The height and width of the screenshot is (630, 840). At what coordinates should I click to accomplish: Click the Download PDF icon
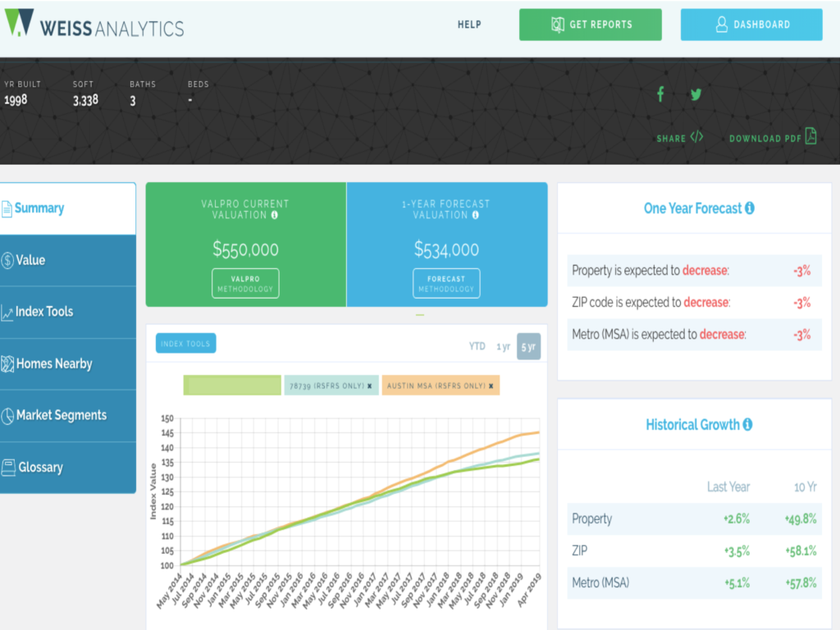point(810,137)
